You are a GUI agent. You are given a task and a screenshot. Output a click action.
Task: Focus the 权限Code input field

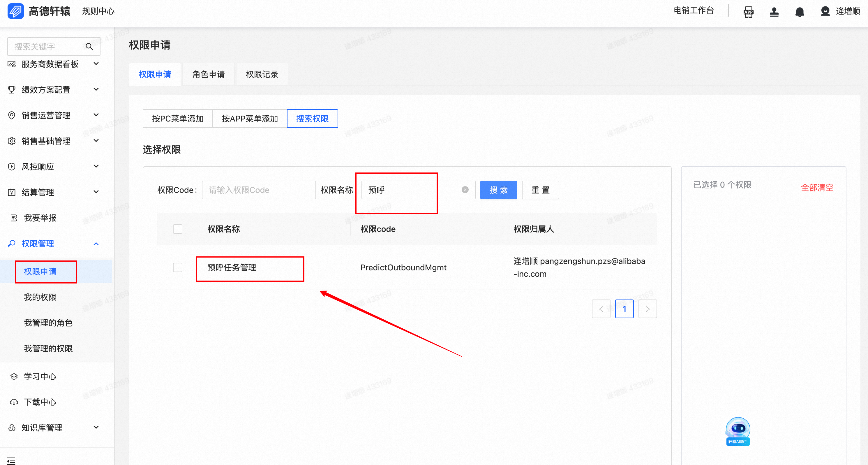(x=259, y=190)
